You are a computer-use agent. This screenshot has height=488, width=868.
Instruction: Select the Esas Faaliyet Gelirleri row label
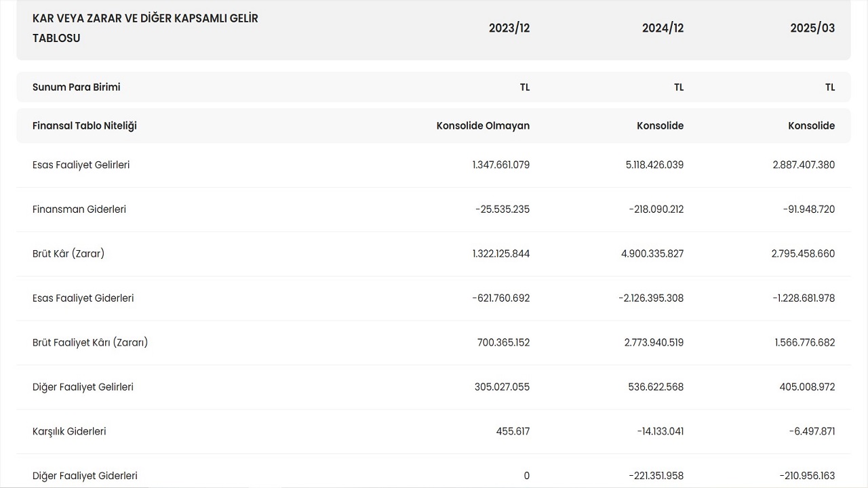(x=81, y=165)
